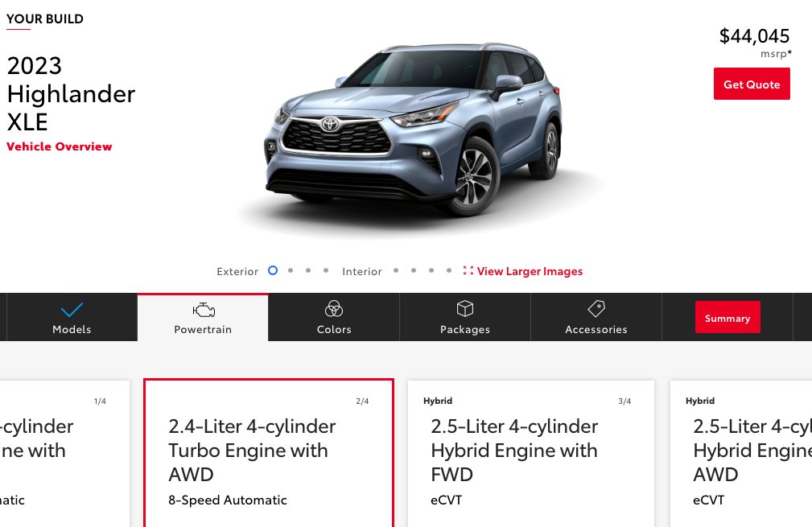Select the 2.4-Liter Turbo Engine with AWD card
812x527 pixels.
pyautogui.click(x=269, y=454)
